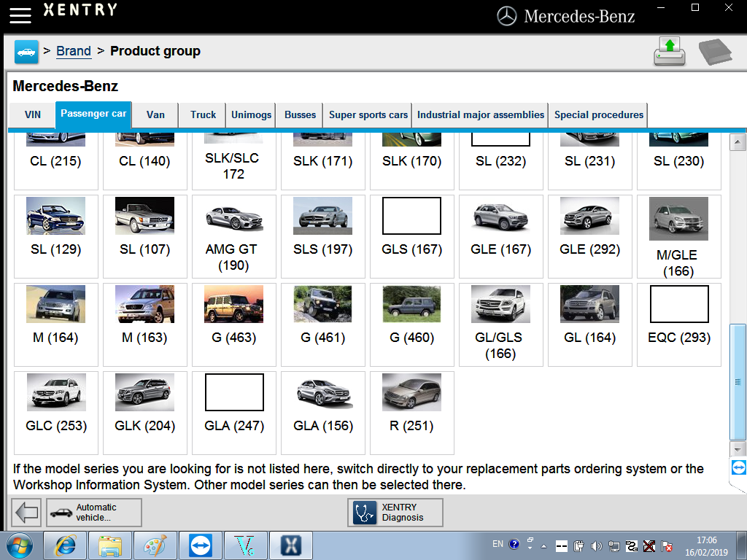The height and width of the screenshot is (560, 747).
Task: Switch to the VIN tab
Action: pyautogui.click(x=32, y=114)
